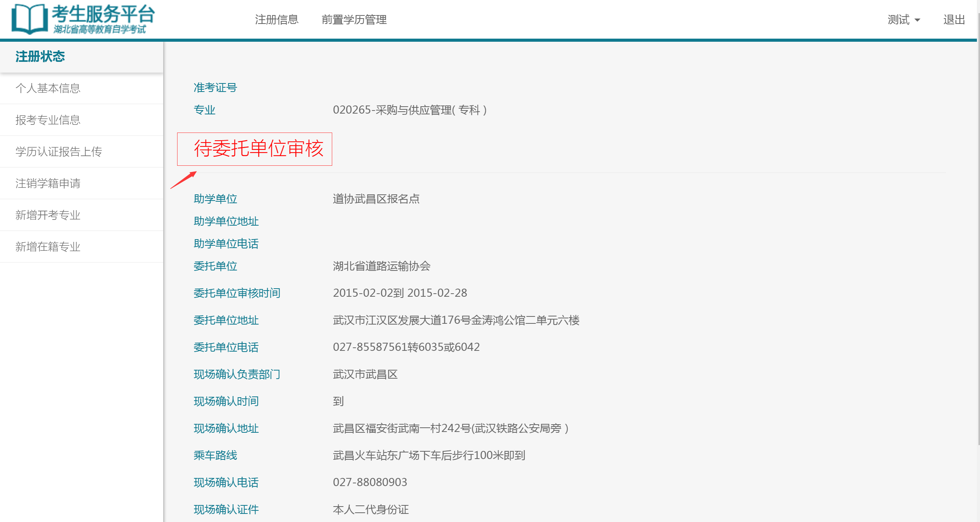Screen dimensions: 980x522
Task: Click the 准考证号 field label
Action: tap(215, 88)
